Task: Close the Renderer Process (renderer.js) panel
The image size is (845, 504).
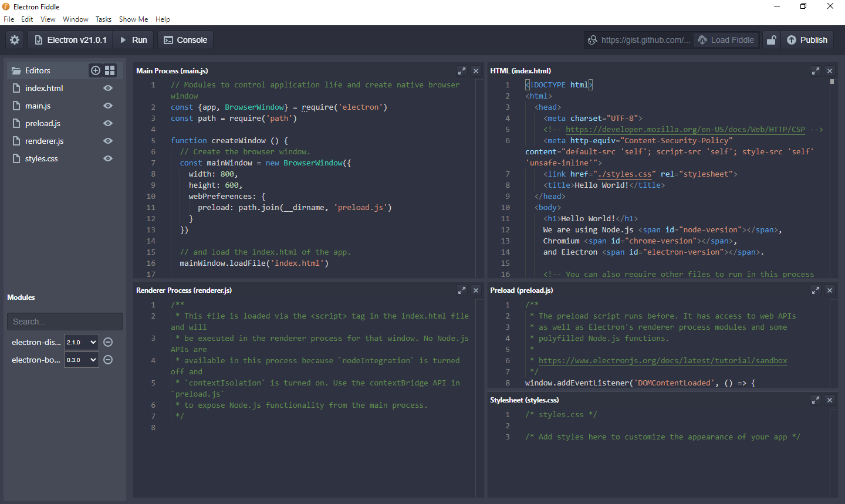Action: [x=476, y=290]
